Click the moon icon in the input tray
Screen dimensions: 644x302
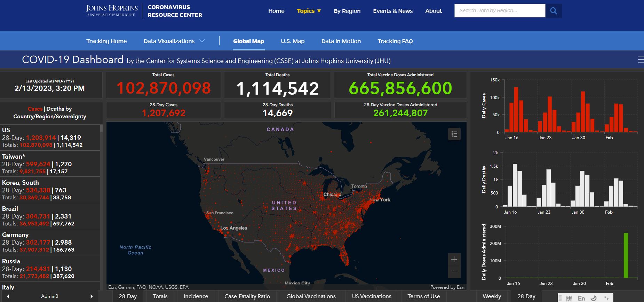pyautogui.click(x=594, y=298)
